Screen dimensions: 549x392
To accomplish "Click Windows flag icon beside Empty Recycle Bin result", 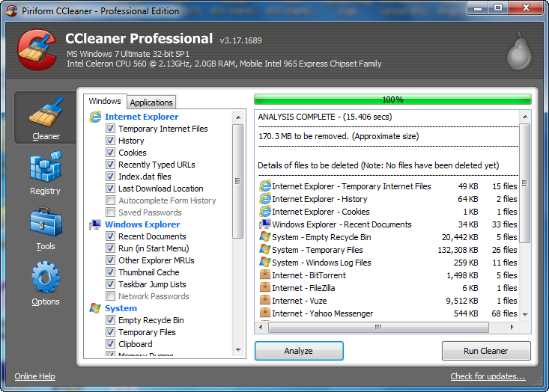I will click(265, 237).
